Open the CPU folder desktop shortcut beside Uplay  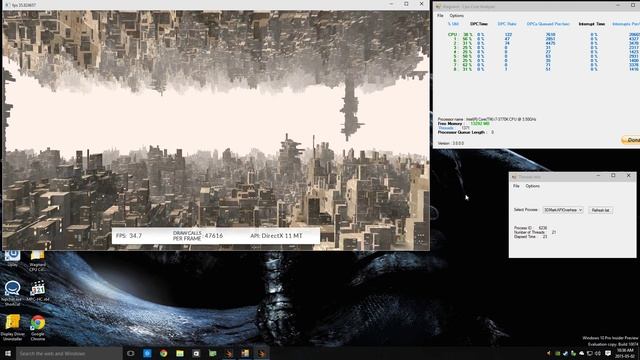click(x=37, y=260)
